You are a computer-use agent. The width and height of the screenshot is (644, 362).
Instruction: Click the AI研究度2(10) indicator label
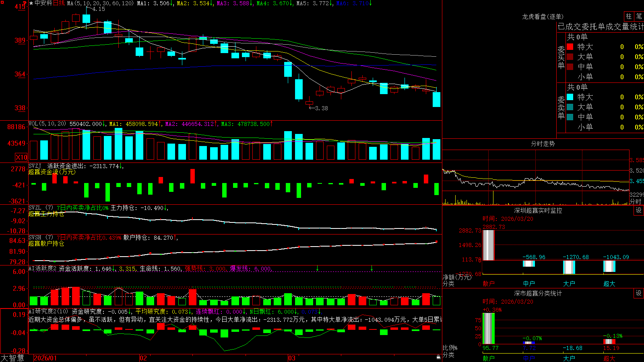click(x=48, y=311)
